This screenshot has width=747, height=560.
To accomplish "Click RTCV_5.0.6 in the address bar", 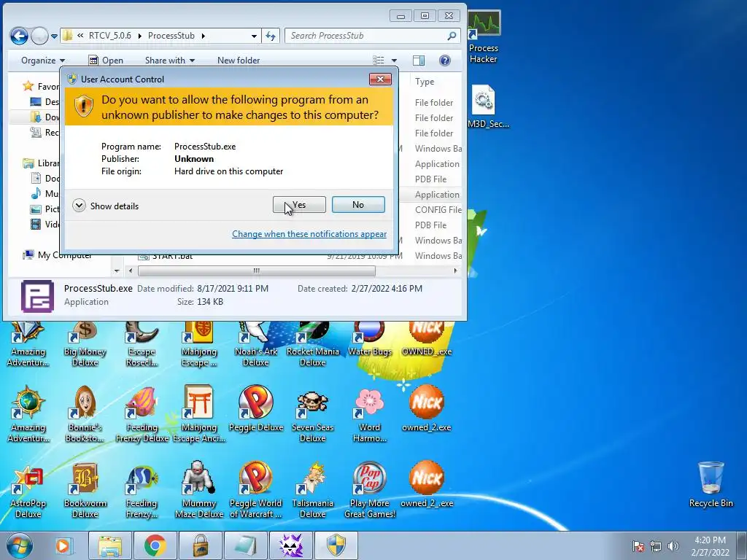I will click(109, 36).
